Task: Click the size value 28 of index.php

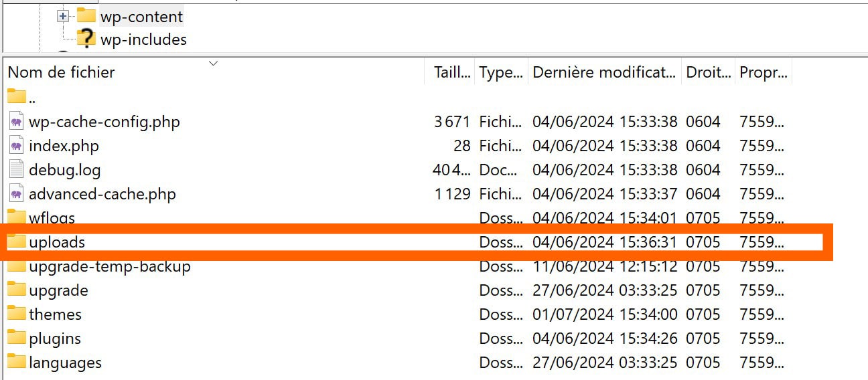Action: pyautogui.click(x=462, y=146)
